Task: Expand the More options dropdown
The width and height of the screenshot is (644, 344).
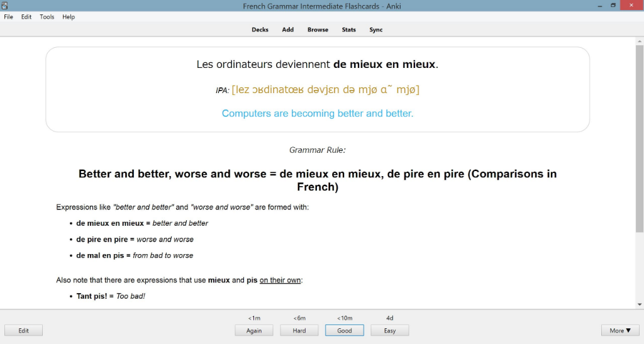Action: pyautogui.click(x=620, y=330)
